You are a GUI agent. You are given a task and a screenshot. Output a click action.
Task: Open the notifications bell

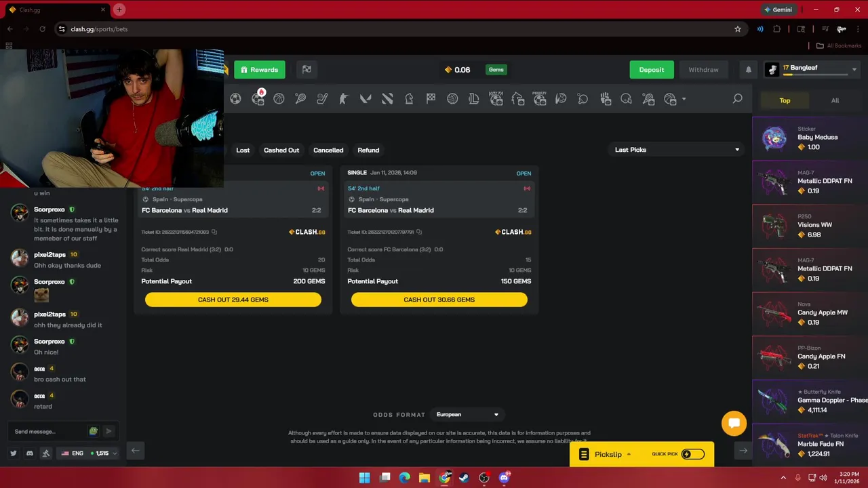(749, 70)
